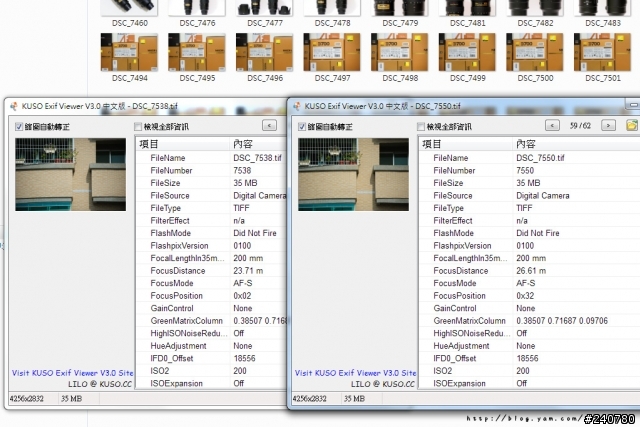Select FileName row in DSC_7550 window
This screenshot has height=427, width=640.
[529, 158]
